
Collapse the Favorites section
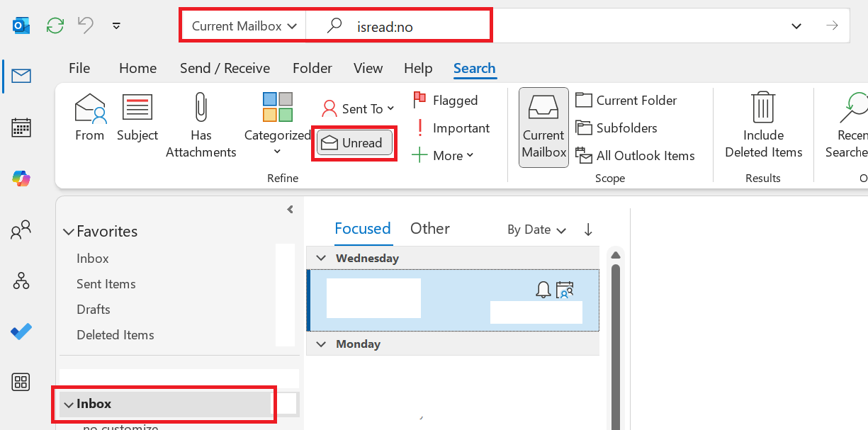[x=69, y=232]
